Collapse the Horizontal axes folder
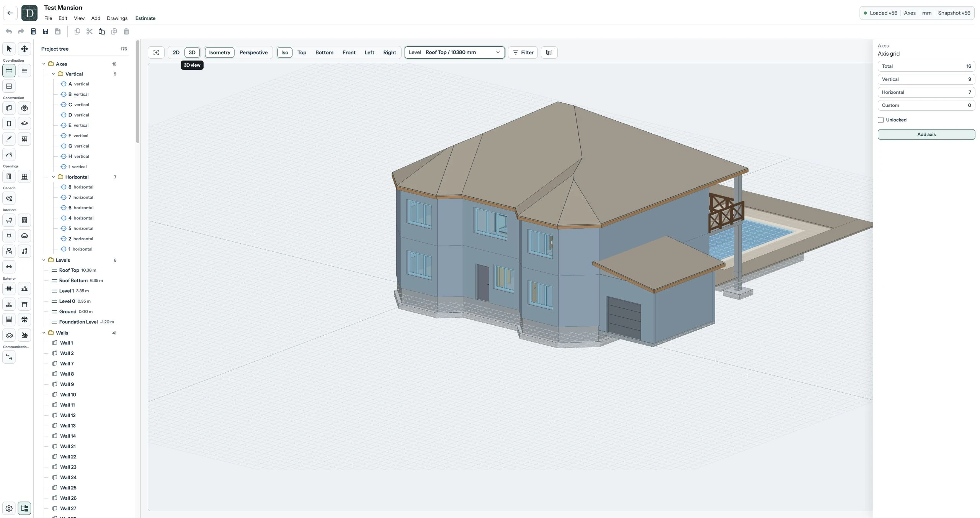Viewport: 980px width, 518px height. (x=53, y=177)
